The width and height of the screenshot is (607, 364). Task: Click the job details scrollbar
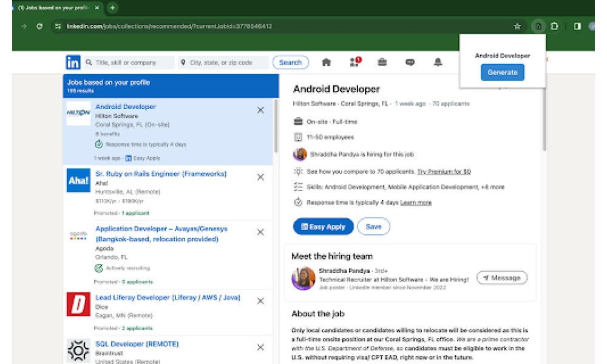click(x=544, y=120)
